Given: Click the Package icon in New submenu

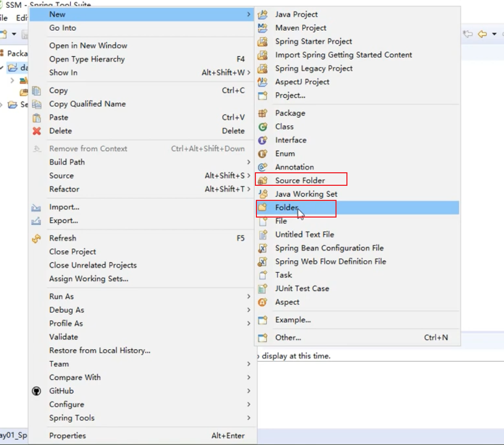Looking at the screenshot, I should tap(263, 113).
